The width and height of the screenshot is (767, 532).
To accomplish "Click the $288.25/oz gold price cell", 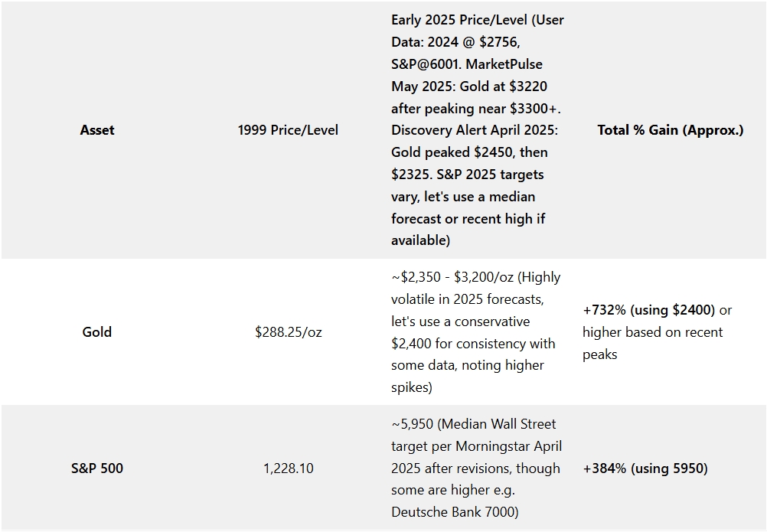I will point(288,332).
